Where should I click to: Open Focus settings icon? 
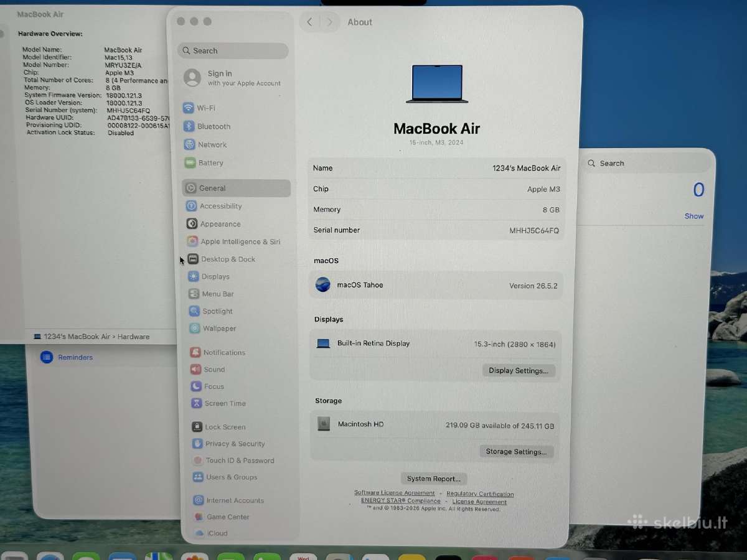(x=196, y=386)
